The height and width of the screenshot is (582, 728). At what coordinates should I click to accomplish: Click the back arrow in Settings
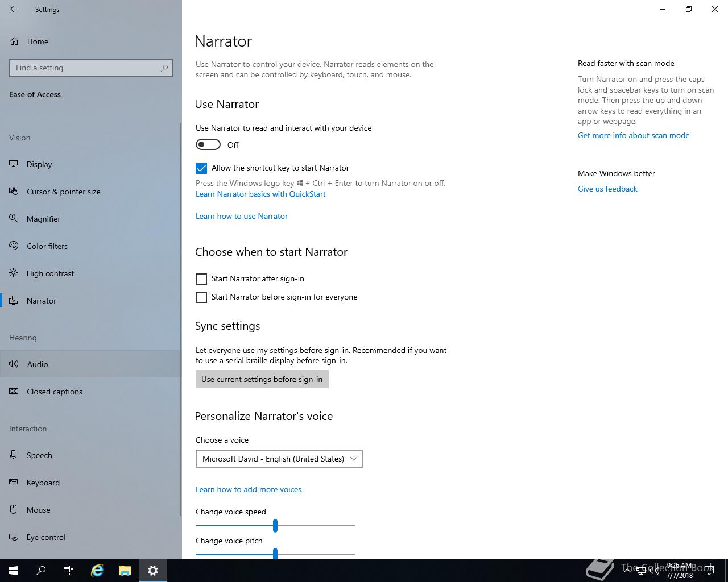click(x=14, y=9)
